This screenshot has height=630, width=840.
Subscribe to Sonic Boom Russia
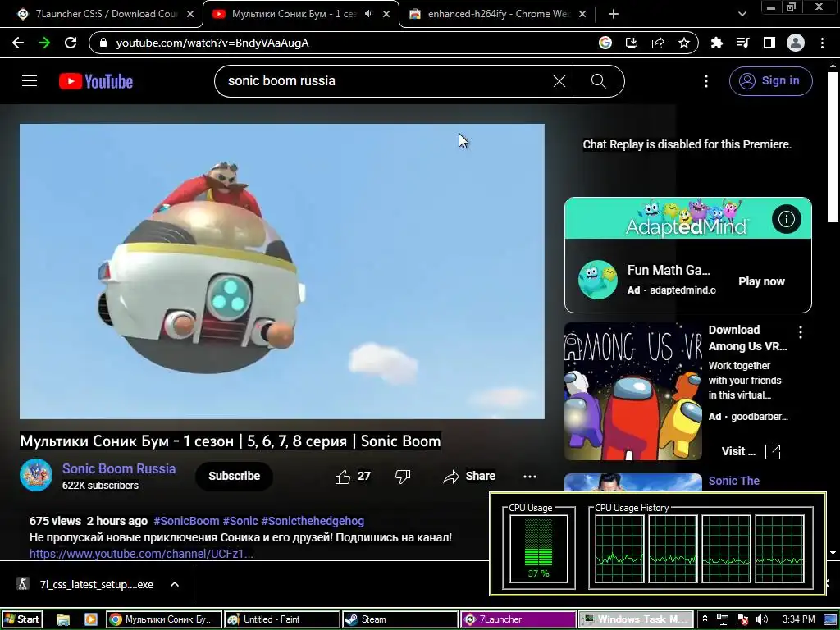point(234,476)
